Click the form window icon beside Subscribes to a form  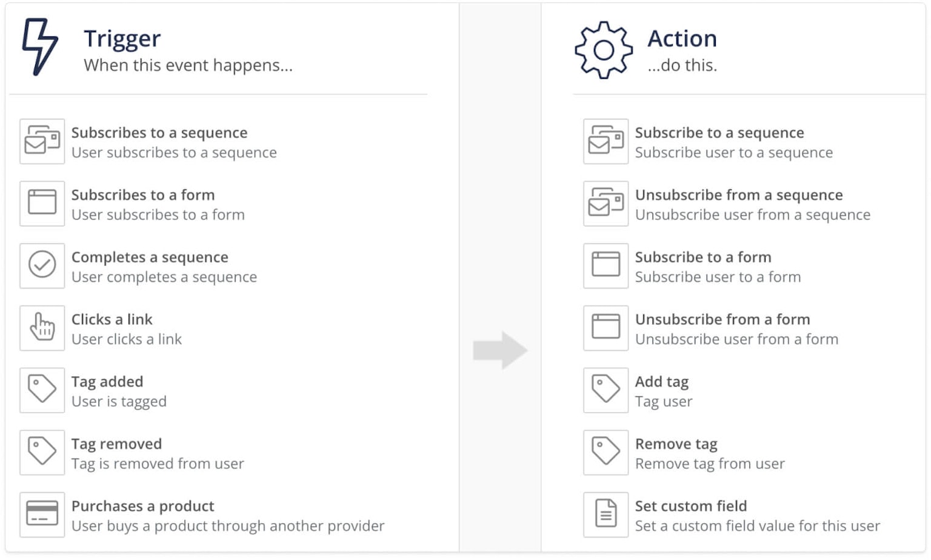click(x=42, y=204)
